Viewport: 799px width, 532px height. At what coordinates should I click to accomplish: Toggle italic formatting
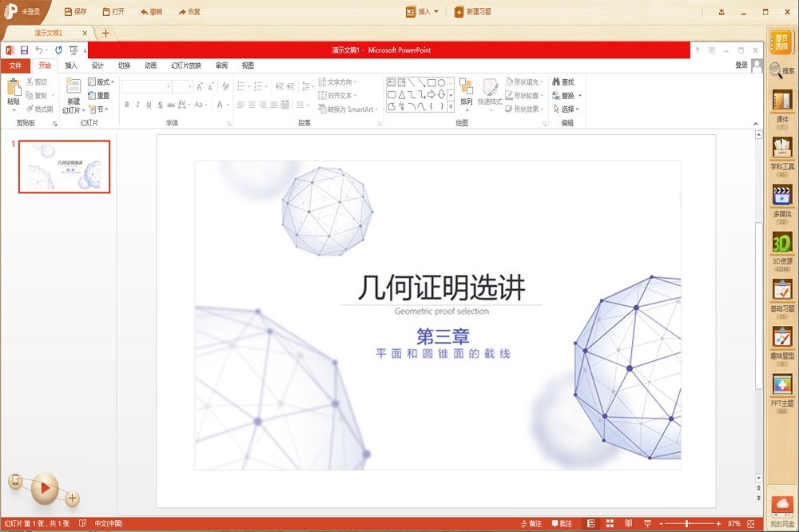pyautogui.click(x=137, y=104)
